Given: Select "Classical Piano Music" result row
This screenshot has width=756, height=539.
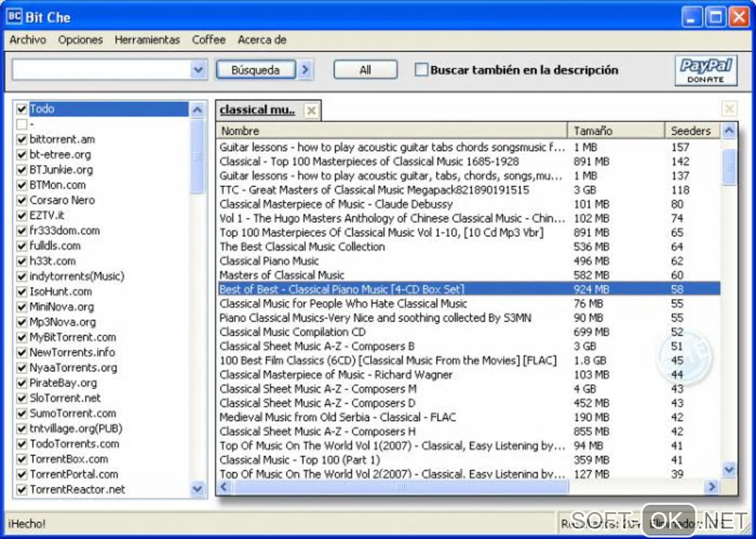Looking at the screenshot, I should (x=468, y=261).
